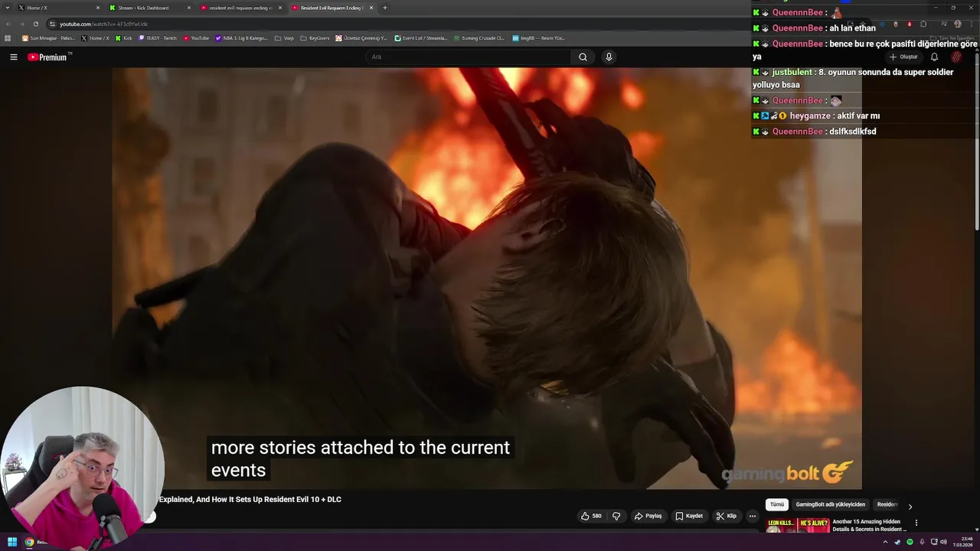Click heygamze chat username
The image size is (980, 551).
810,116
